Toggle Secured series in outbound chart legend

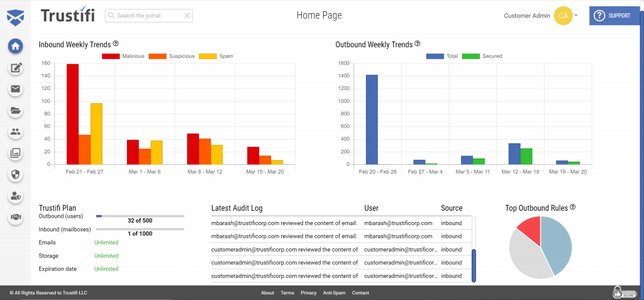[x=482, y=56]
